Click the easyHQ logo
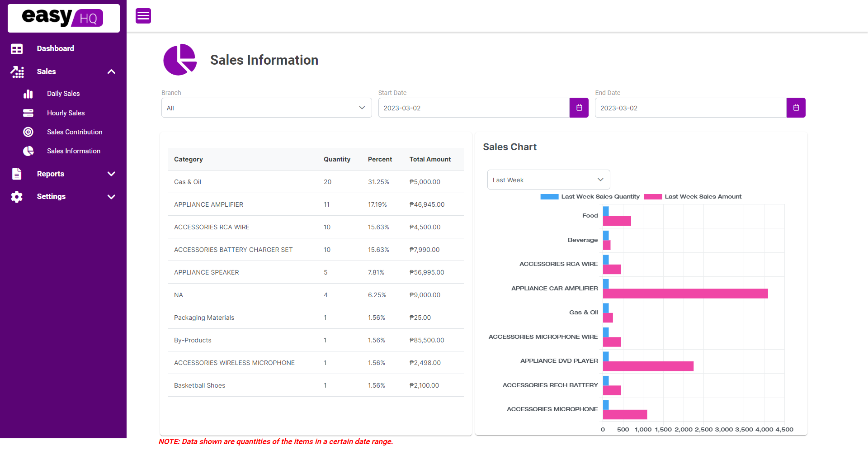The height and width of the screenshot is (460, 868). tap(64, 18)
